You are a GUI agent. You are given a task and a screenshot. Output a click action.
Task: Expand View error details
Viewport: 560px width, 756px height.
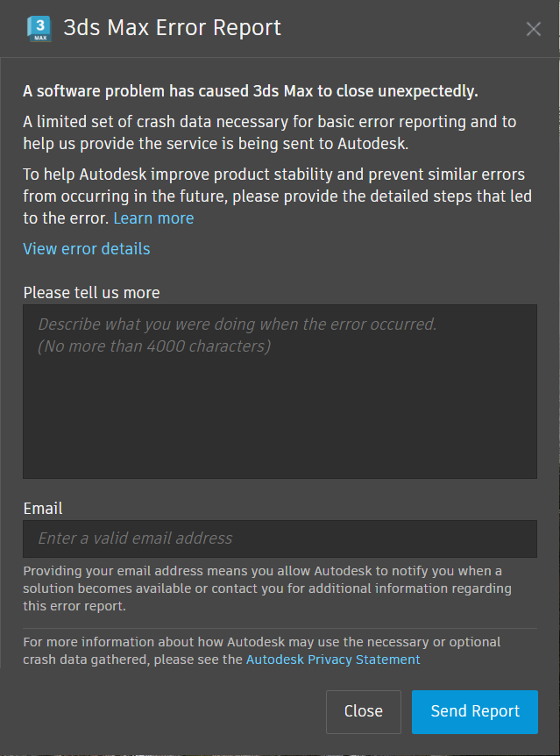tap(87, 249)
